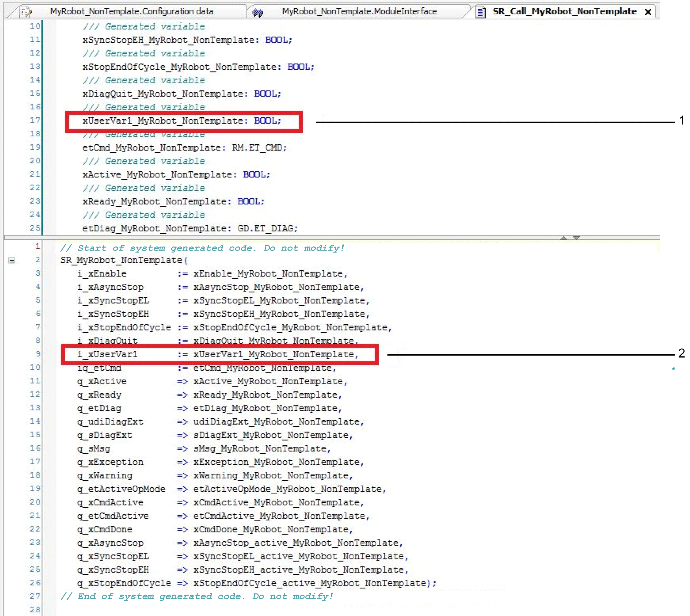Image resolution: width=690 pixels, height=616 pixels.
Task: Open MyRobot_NonTemplate.Configuration data tab
Action: click(x=131, y=11)
